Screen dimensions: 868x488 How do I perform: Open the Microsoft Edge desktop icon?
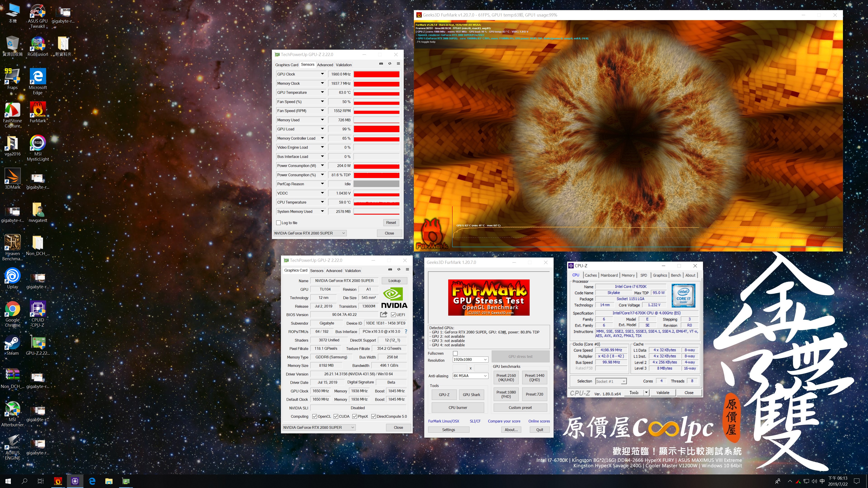tap(38, 82)
